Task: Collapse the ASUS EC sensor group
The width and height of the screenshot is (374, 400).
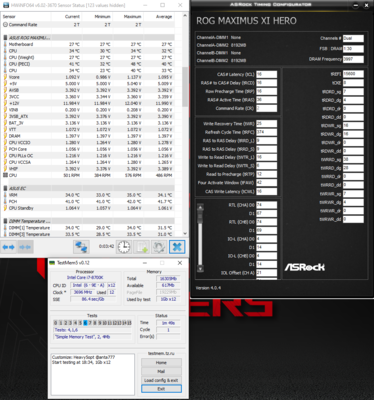Action: point(5,188)
